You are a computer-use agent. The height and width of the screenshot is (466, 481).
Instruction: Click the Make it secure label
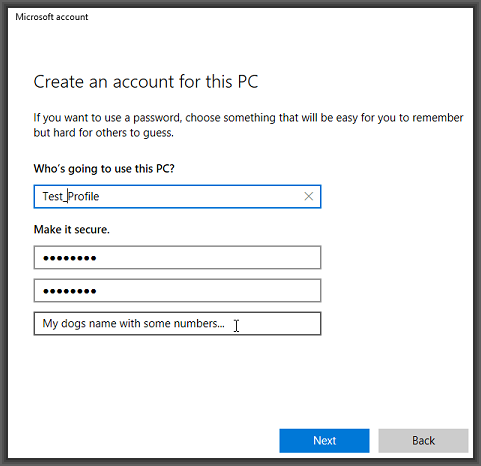point(72,229)
